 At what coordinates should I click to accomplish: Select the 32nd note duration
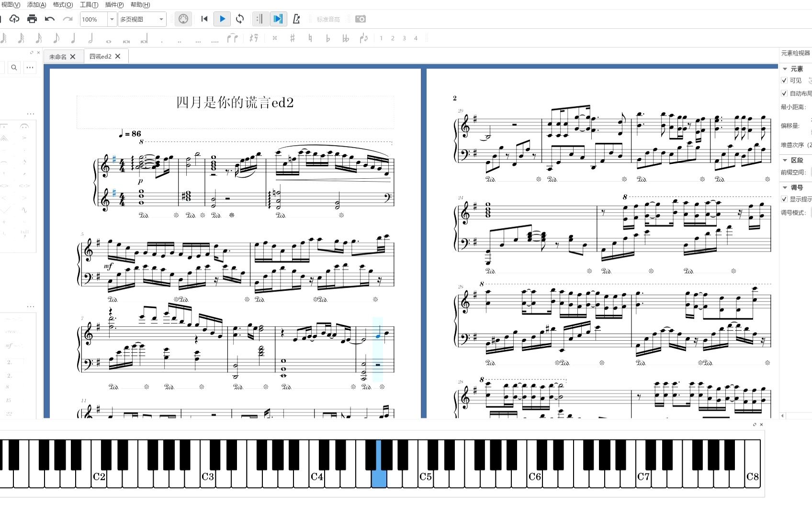[x=21, y=38]
